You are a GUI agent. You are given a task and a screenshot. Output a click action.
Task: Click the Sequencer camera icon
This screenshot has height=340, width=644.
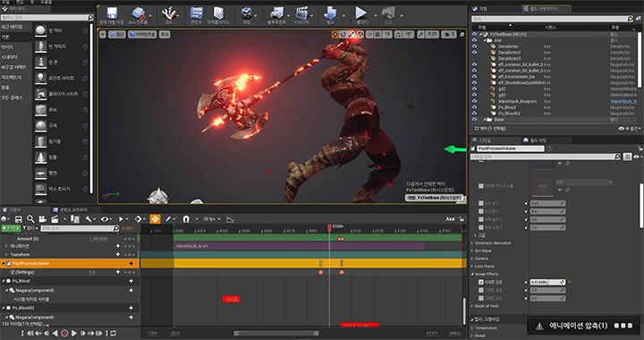pos(42,219)
